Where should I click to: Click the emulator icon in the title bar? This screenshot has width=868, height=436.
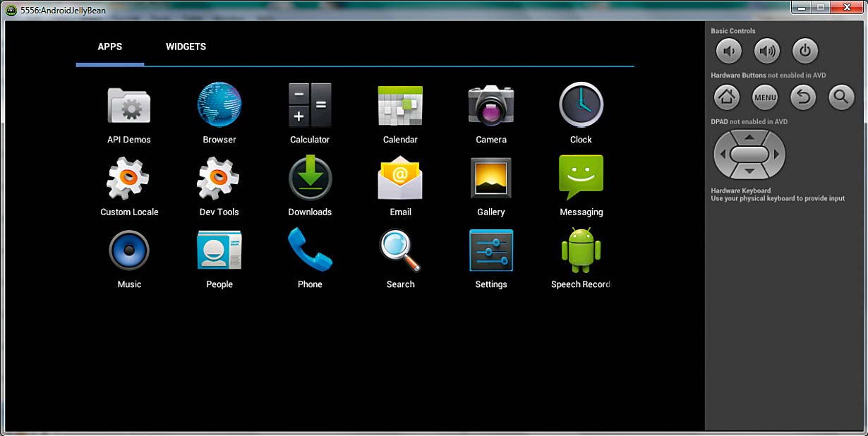click(x=11, y=11)
